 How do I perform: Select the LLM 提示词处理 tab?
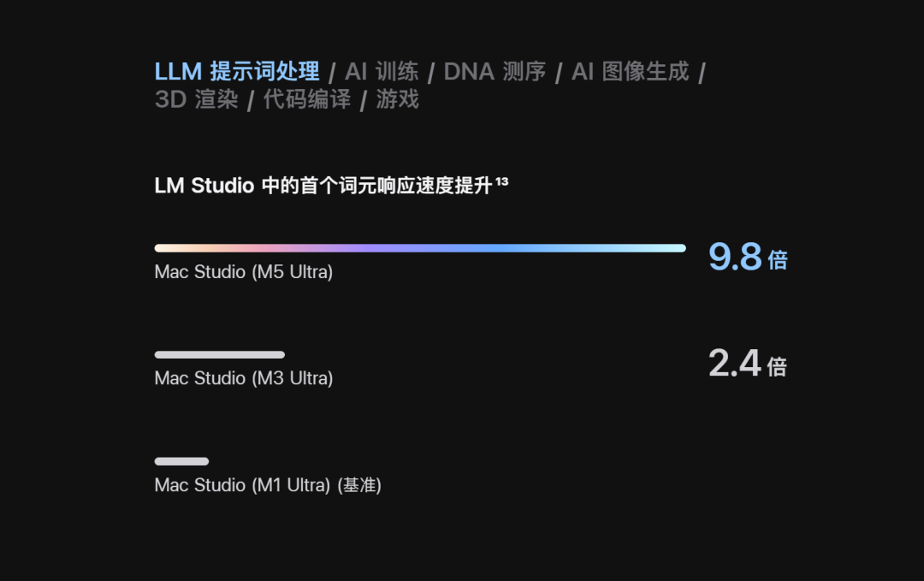pos(237,72)
